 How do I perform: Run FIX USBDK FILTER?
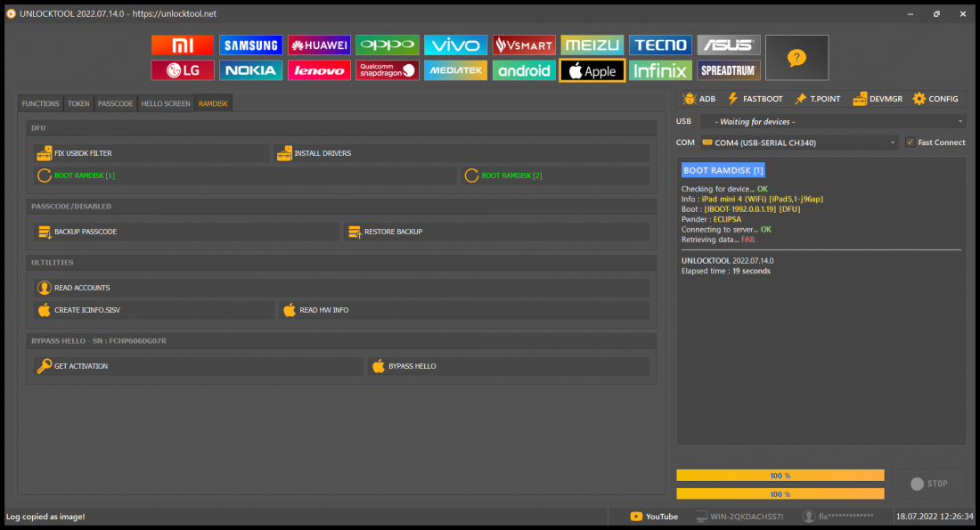[x=151, y=153]
